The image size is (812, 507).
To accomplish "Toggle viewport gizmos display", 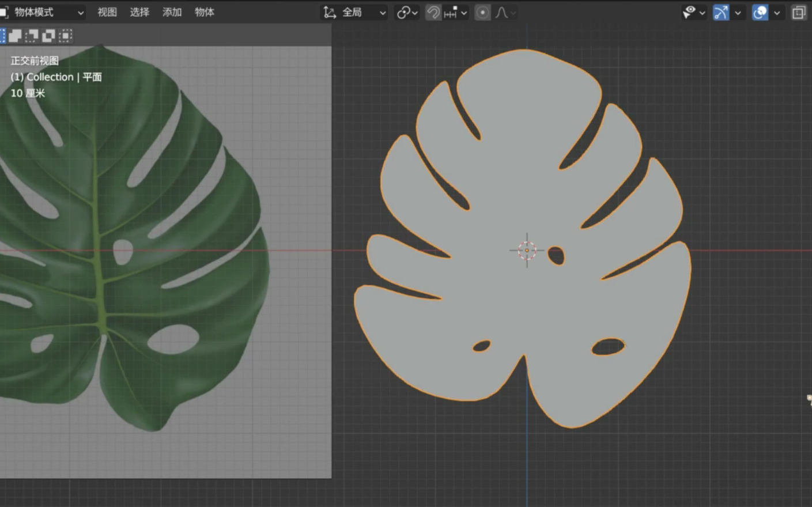I will [x=721, y=12].
